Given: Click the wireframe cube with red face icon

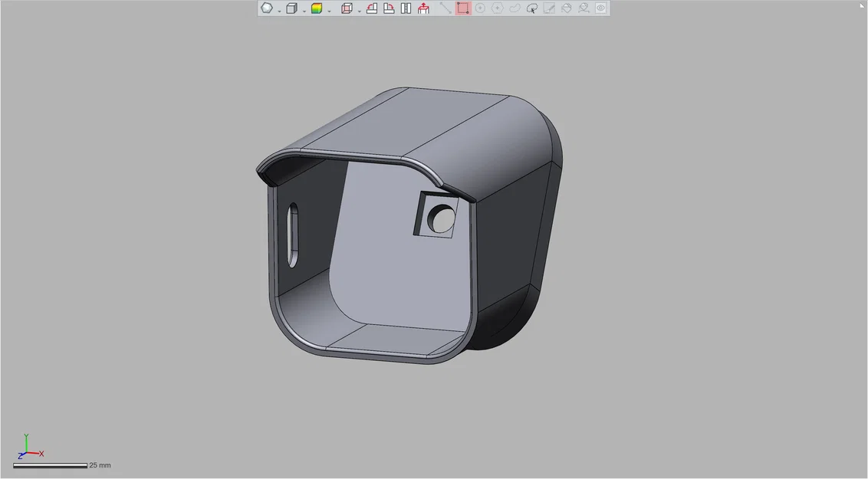Looking at the screenshot, I should coord(347,8).
